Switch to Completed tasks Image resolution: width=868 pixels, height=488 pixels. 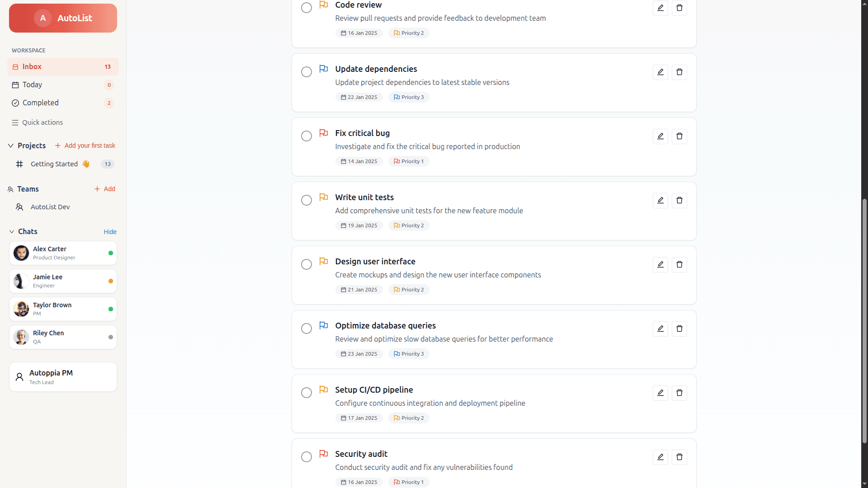tap(40, 103)
